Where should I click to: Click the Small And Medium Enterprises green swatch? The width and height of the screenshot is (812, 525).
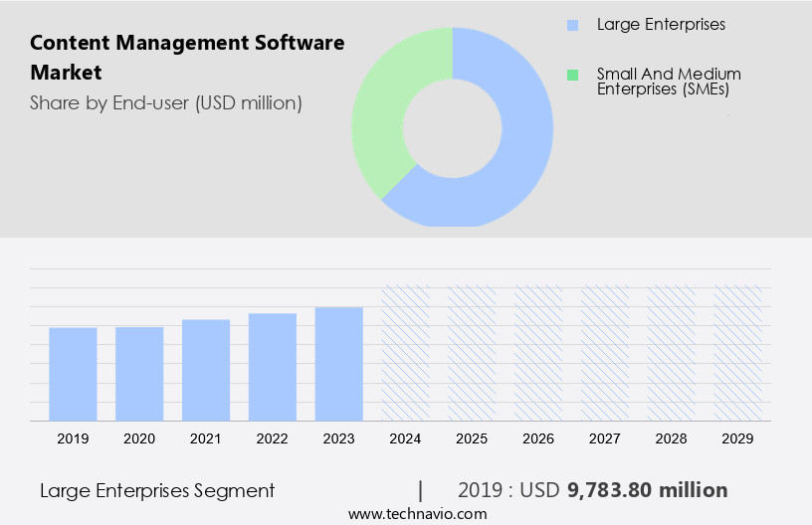pos(571,75)
